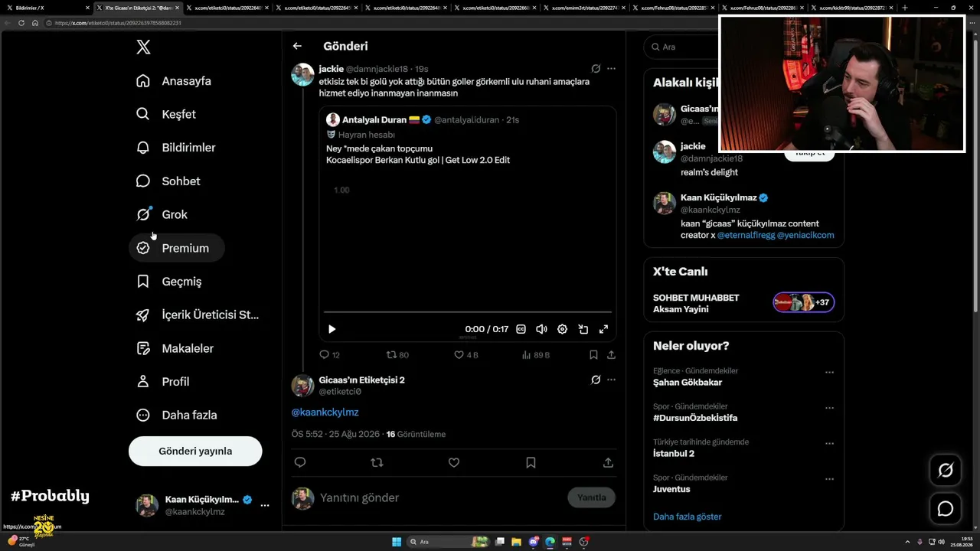The width and height of the screenshot is (980, 551).
Task: Mute the video with speaker icon
Action: 541,329
